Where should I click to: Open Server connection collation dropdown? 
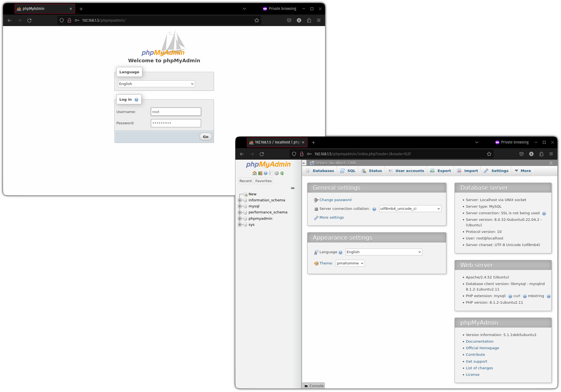point(410,209)
